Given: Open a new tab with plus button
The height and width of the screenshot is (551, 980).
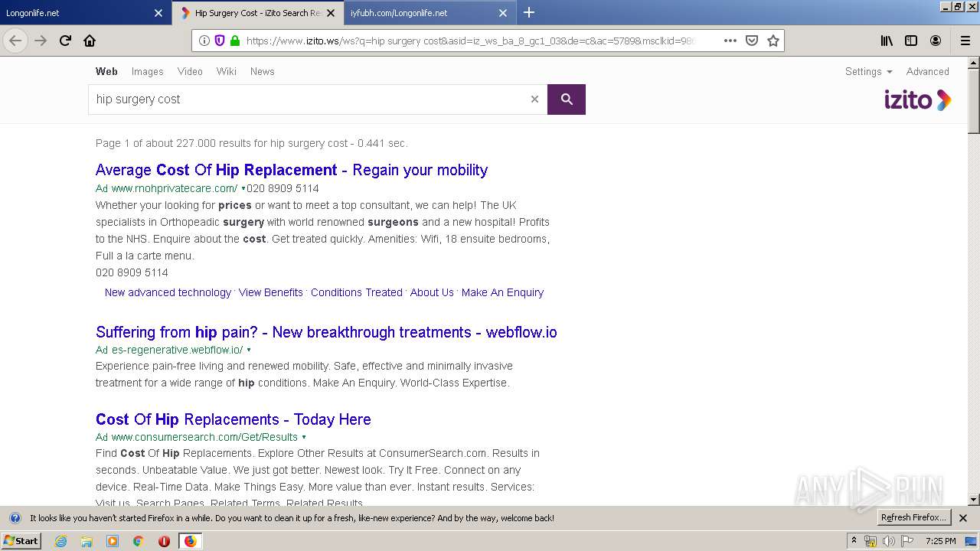Looking at the screenshot, I should click(x=529, y=12).
